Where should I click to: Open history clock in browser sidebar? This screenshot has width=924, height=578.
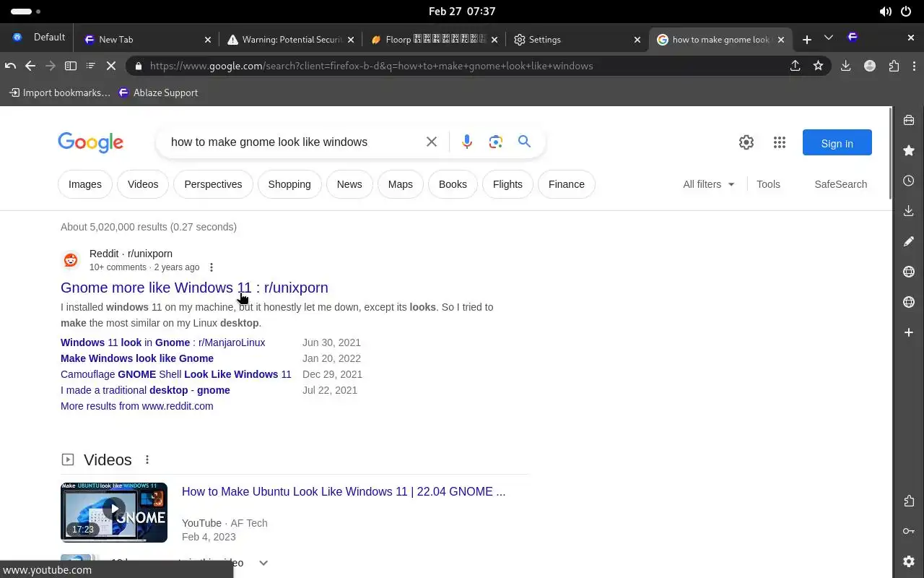pyautogui.click(x=909, y=181)
